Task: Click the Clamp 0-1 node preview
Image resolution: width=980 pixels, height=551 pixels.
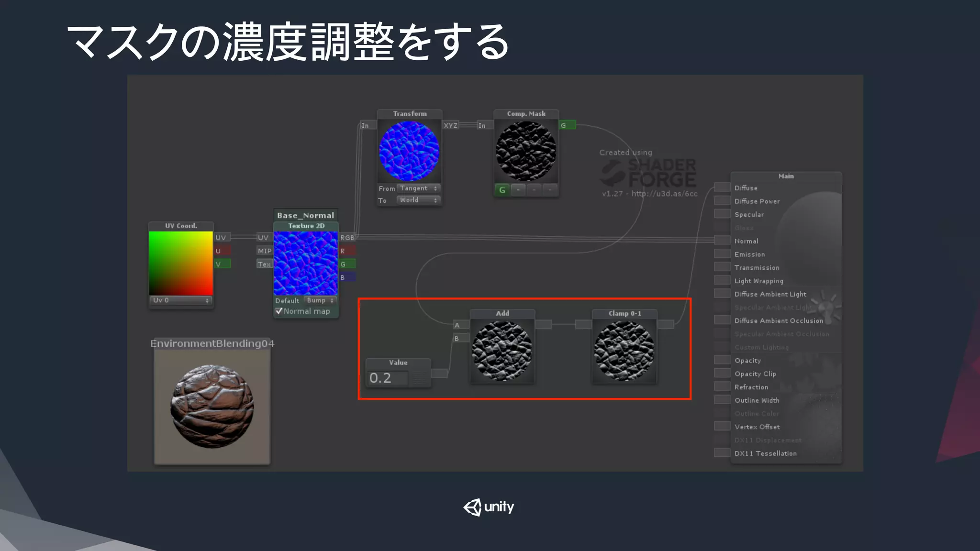Action: click(x=624, y=351)
